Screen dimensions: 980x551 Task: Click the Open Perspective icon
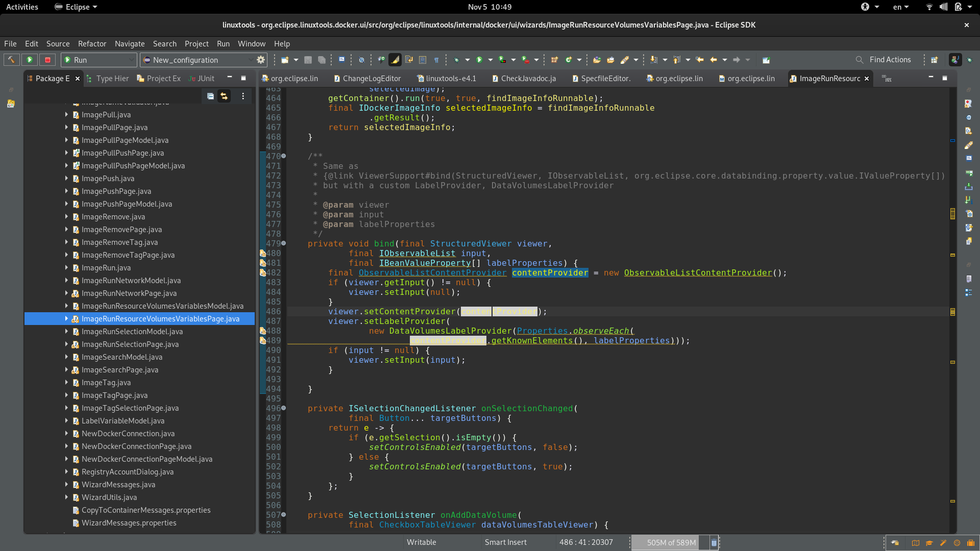click(935, 60)
